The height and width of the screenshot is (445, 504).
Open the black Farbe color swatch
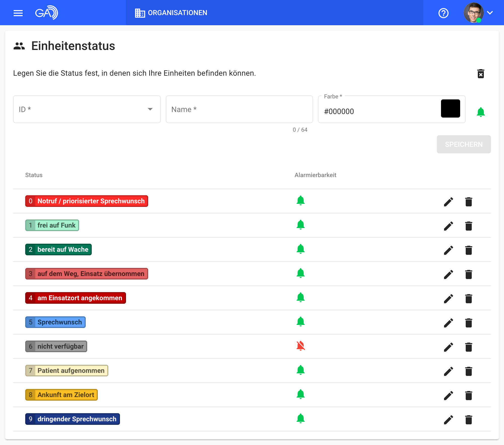450,109
